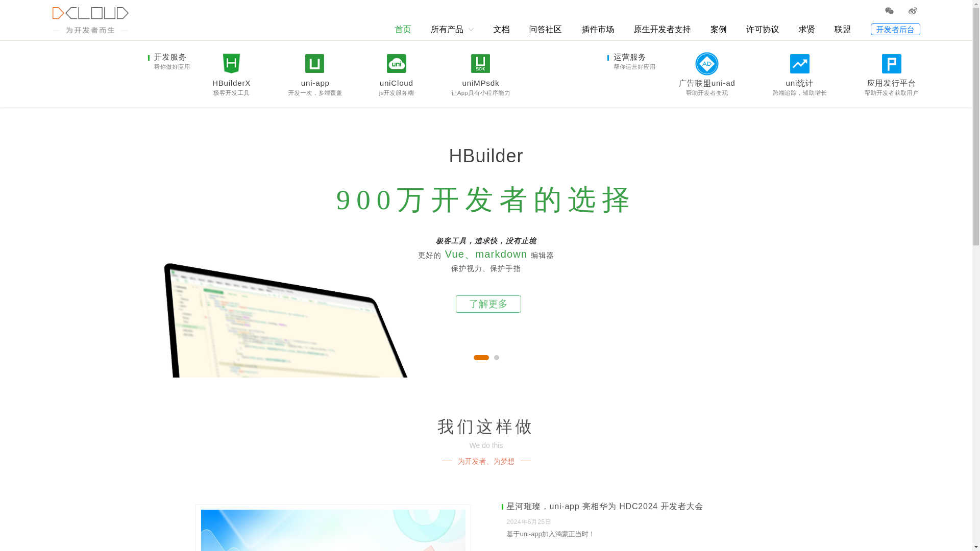Click the 我们这样做 section title
The image size is (980, 551).
point(485,427)
